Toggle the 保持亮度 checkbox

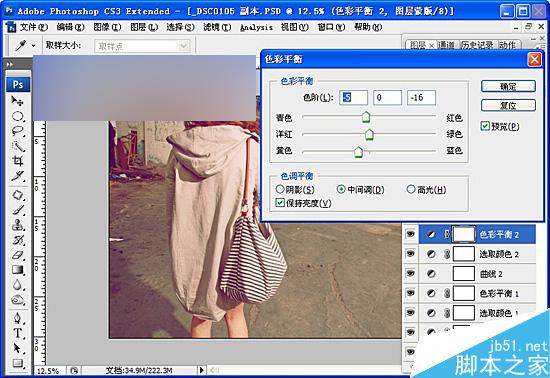[280, 203]
